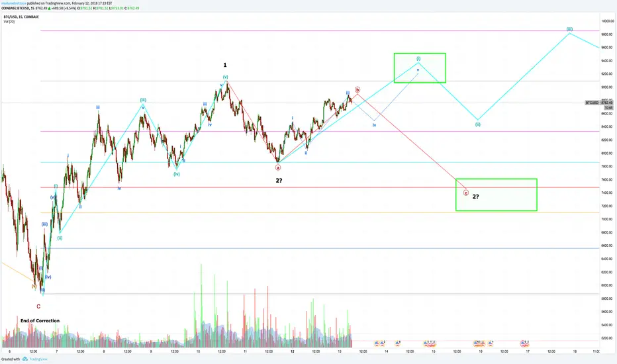Click date label 13 on time axis

click(339, 351)
